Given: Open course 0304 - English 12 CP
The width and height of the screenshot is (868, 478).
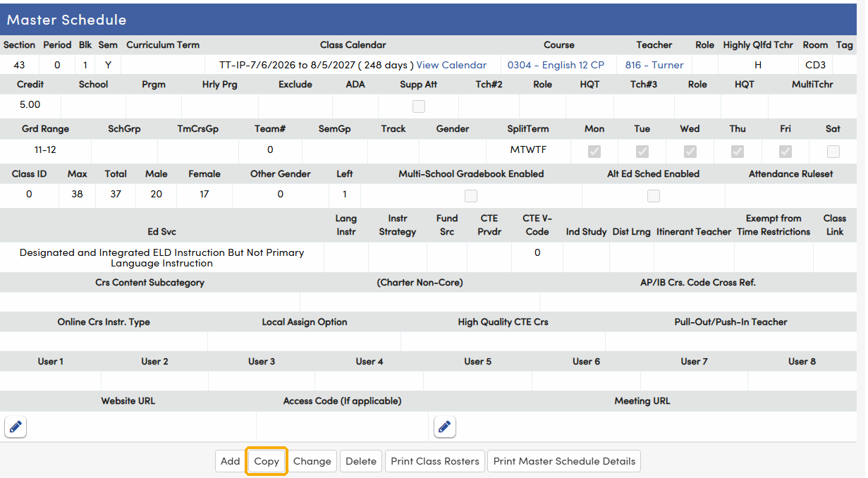Looking at the screenshot, I should pos(556,65).
